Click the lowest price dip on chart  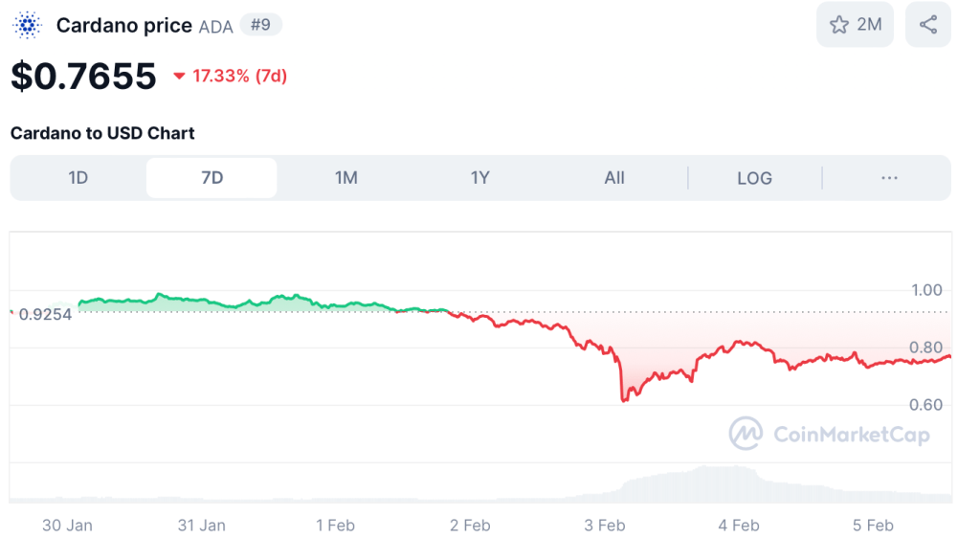coord(624,399)
